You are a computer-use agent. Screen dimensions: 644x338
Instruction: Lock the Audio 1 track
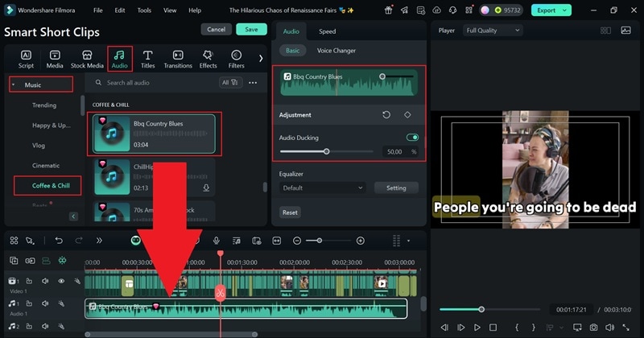click(29, 303)
